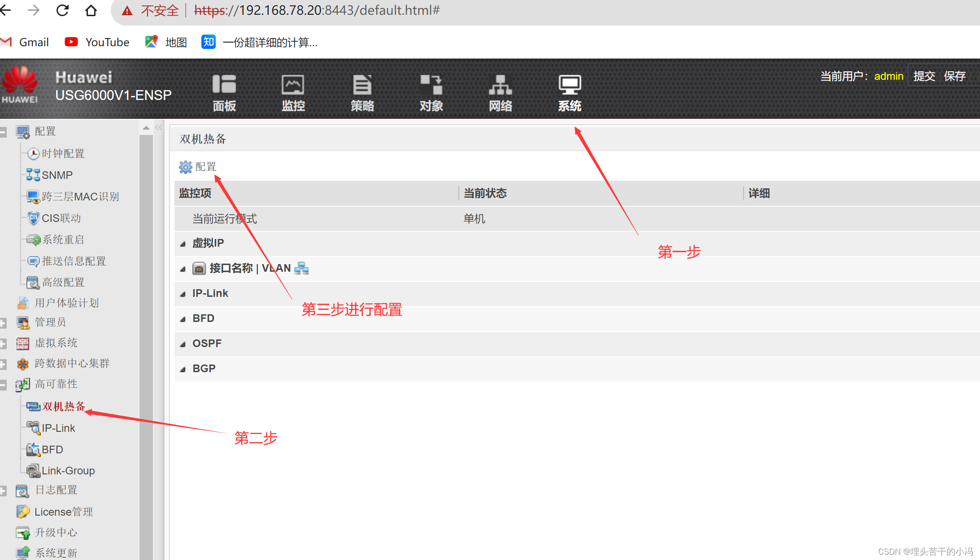Select the IP-Link tree item
980x560 pixels.
pos(58,428)
